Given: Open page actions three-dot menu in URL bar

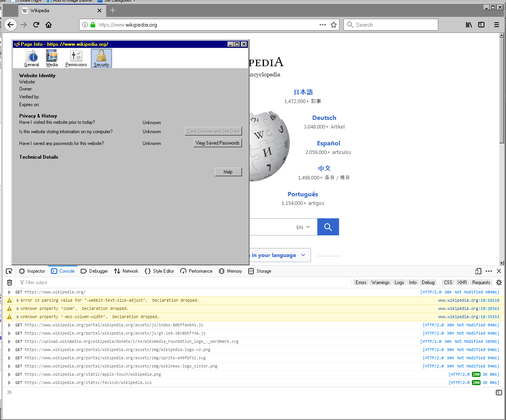Looking at the screenshot, I should 323,25.
